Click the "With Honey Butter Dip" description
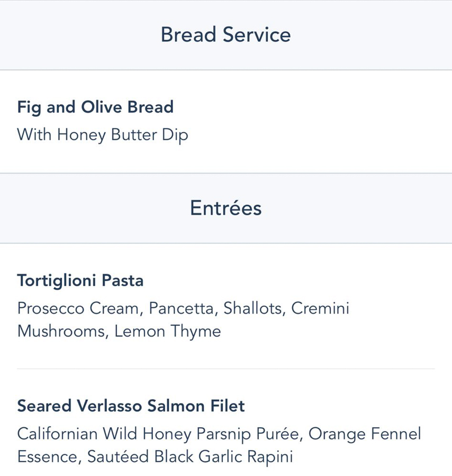The height and width of the screenshot is (476, 452). pyautogui.click(x=103, y=135)
